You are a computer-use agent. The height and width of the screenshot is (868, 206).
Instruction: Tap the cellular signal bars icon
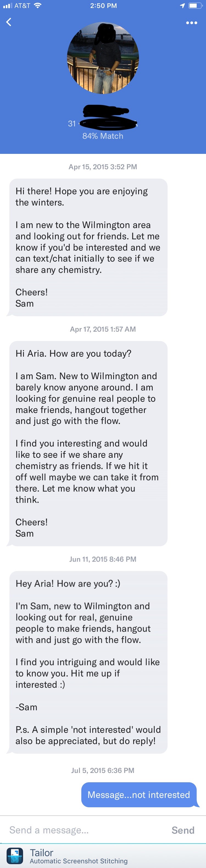pyautogui.click(x=7, y=6)
